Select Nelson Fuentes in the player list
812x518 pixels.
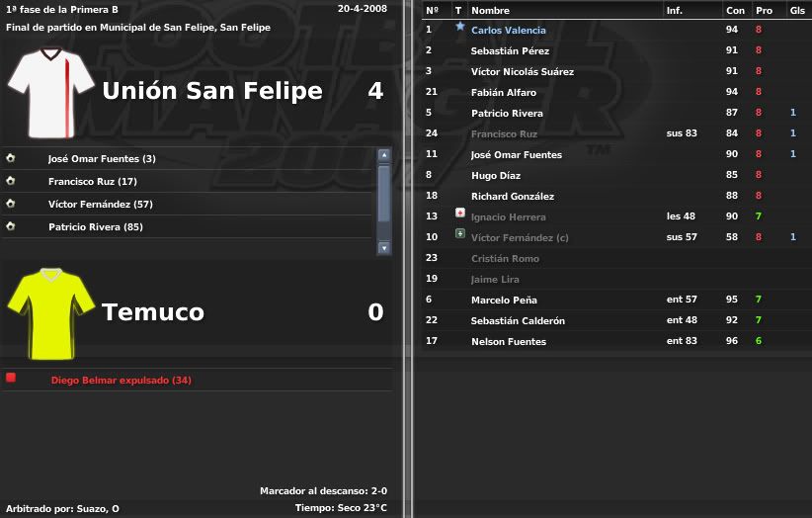[616, 341]
